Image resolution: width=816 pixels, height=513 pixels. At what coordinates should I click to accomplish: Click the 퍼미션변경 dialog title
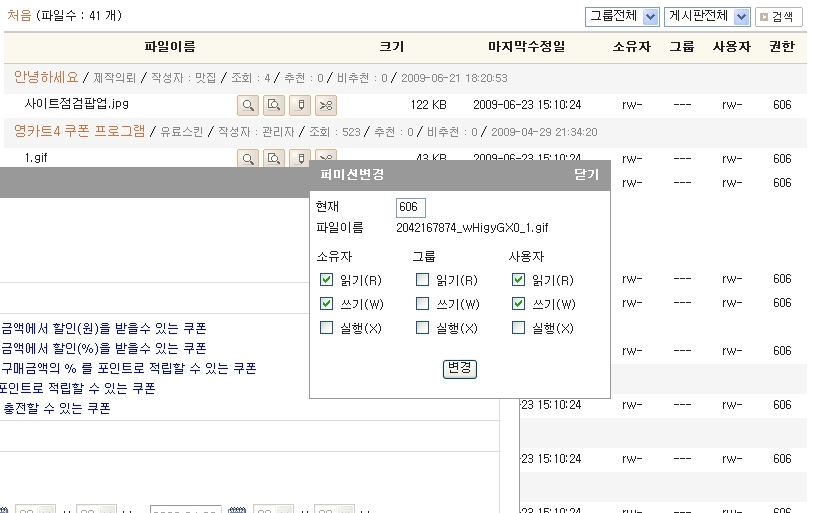click(x=352, y=174)
